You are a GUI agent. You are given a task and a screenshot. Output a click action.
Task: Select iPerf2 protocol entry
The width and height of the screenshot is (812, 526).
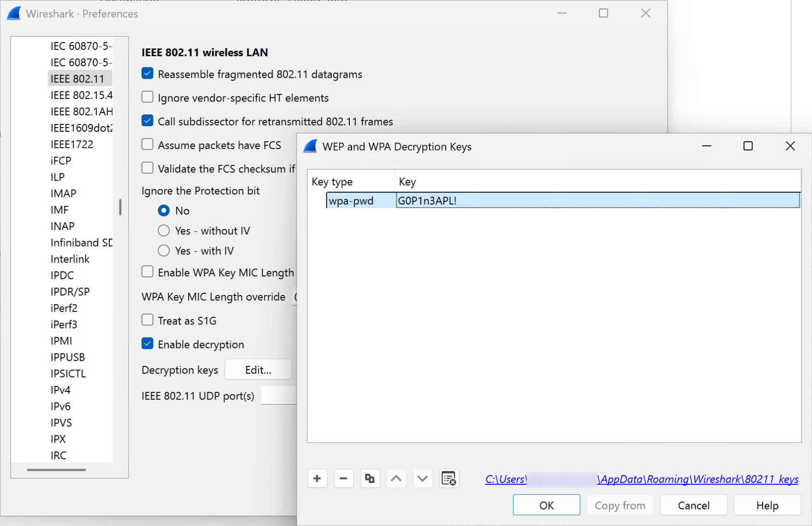[64, 308]
